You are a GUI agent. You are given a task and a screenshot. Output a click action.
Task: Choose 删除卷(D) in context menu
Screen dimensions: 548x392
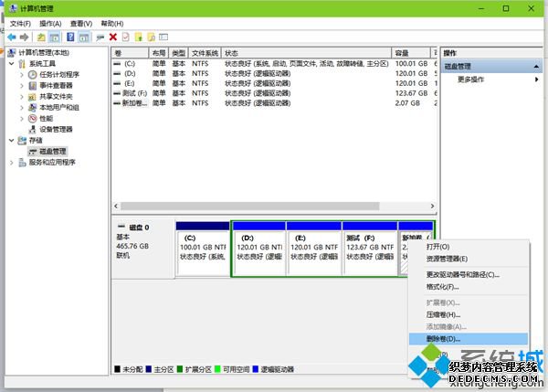click(x=469, y=338)
